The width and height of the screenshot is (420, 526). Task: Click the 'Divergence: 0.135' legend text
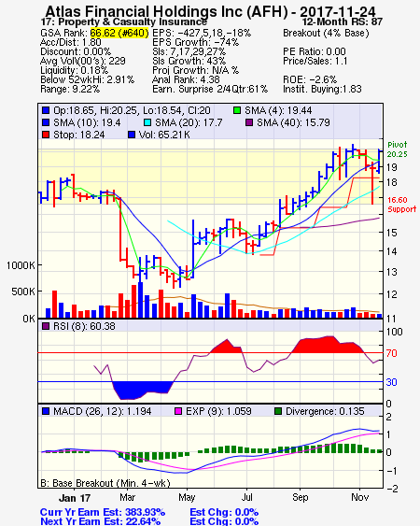325,411
